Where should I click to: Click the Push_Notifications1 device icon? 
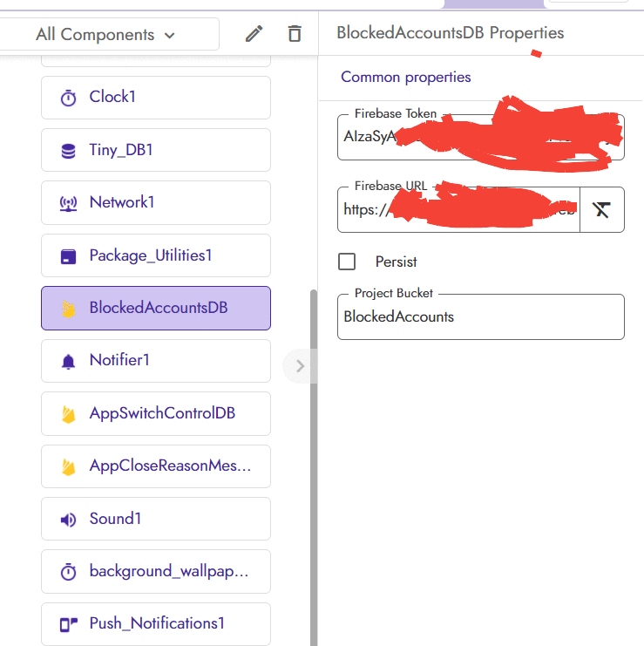[68, 624]
